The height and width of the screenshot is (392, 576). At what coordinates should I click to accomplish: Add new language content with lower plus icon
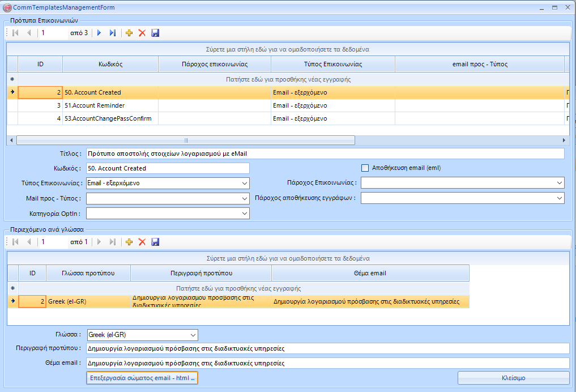pyautogui.click(x=129, y=242)
